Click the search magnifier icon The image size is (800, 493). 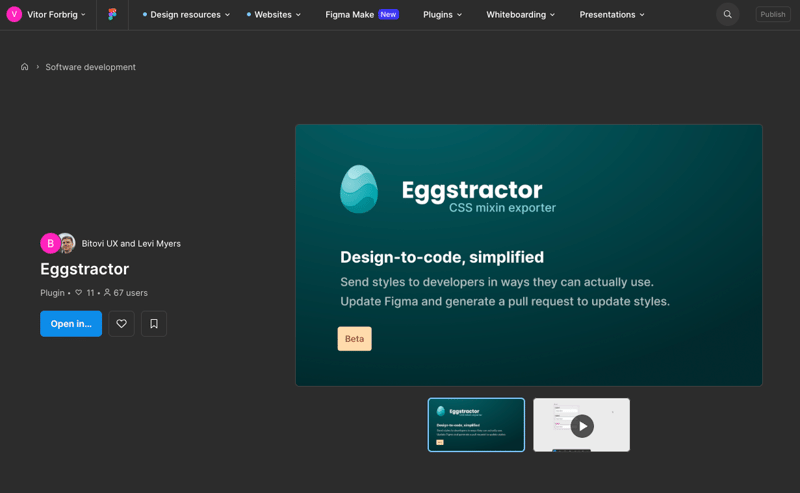point(728,14)
